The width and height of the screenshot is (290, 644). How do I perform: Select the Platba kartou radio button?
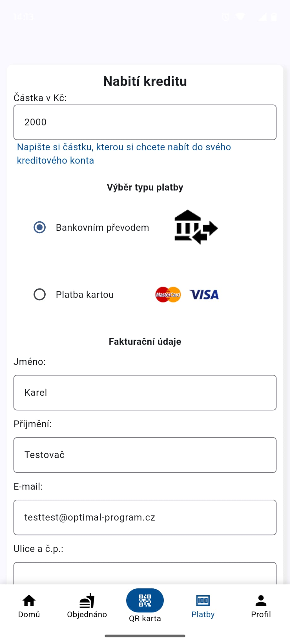40,295
